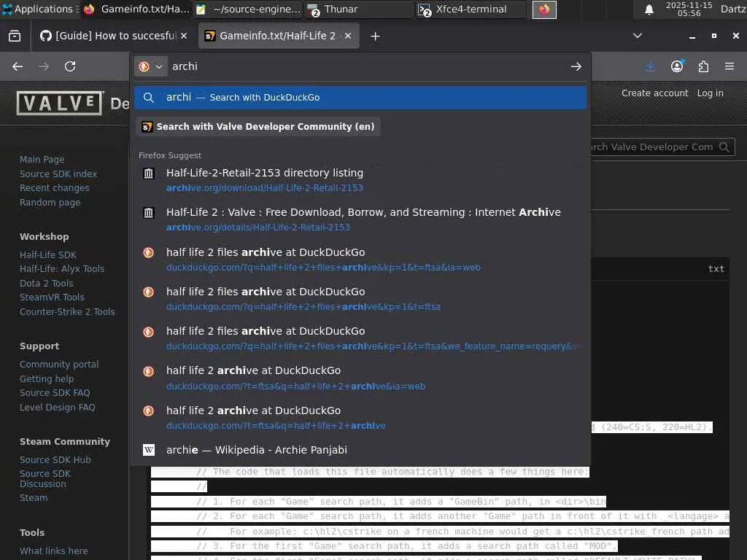Viewport: 747px width, 560px height.
Task: Open Source SDK Discussion link
Action: (x=44, y=478)
